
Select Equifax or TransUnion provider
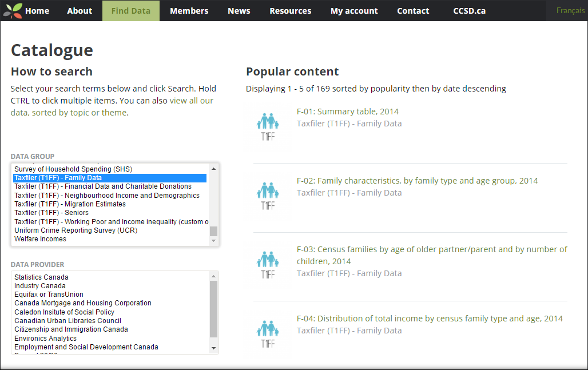110,295
